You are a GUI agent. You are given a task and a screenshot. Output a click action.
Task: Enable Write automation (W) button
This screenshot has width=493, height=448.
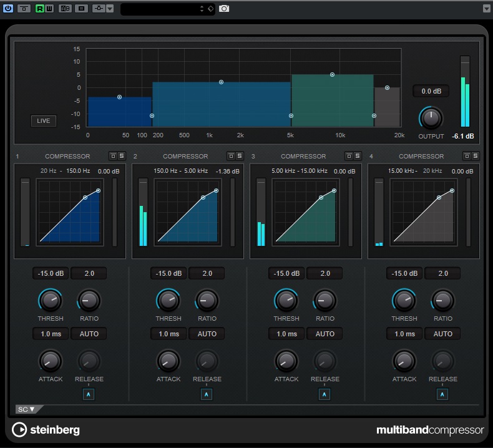tap(49, 9)
